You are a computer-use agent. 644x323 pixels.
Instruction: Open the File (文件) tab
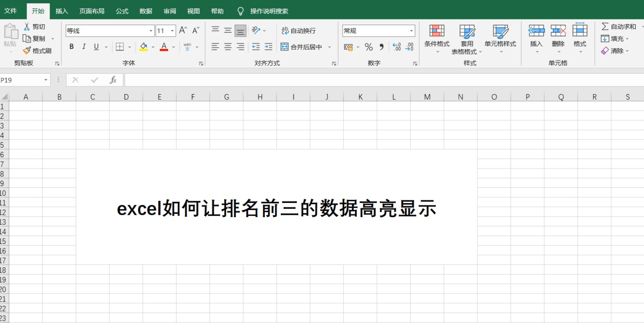[10, 11]
